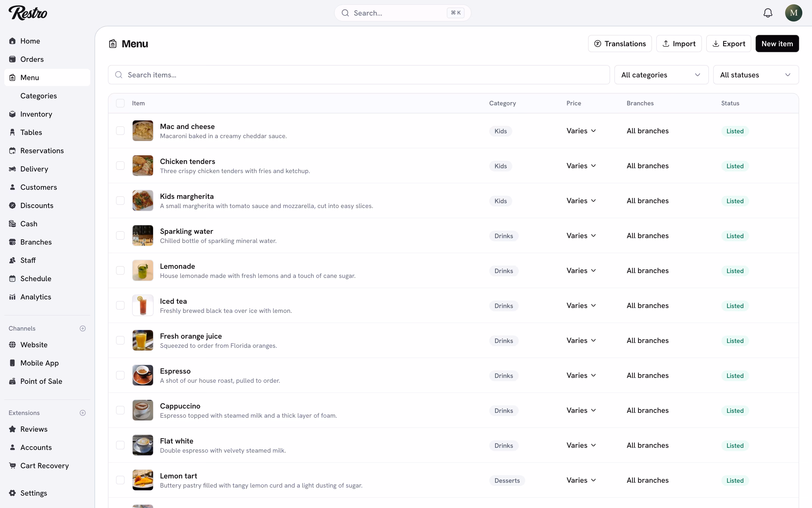Go to Orders in the sidebar

pyautogui.click(x=47, y=59)
